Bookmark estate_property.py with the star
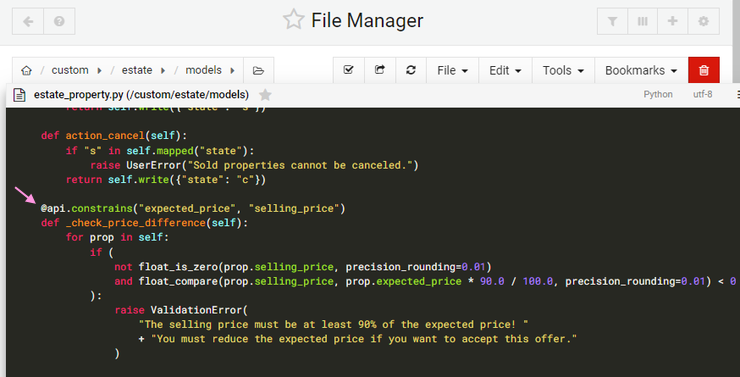Viewport: 740px width, 377px height. pyautogui.click(x=265, y=95)
